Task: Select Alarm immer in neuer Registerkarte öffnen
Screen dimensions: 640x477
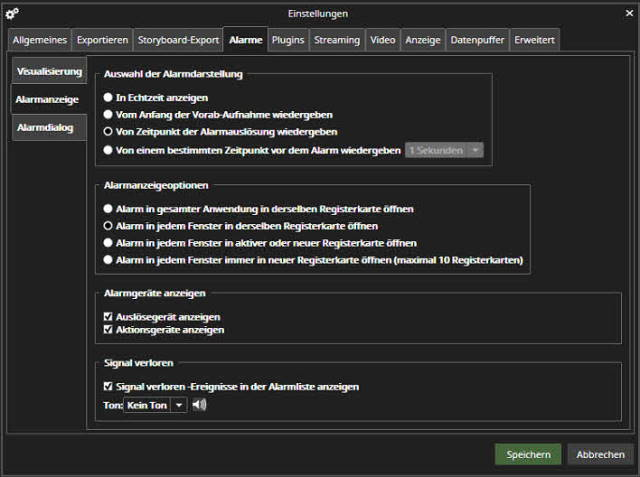Action: click(109, 260)
